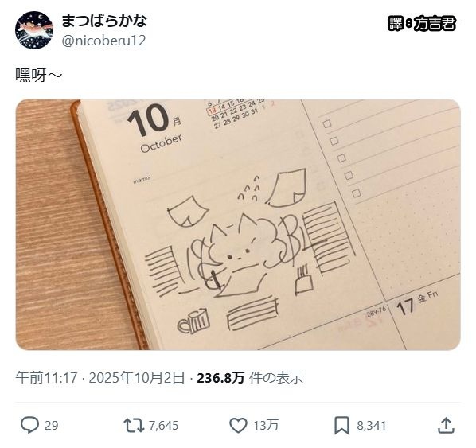This screenshot has width=476, height=448.
Task: Open the @nicoberu12 handle link
Action: click(103, 41)
